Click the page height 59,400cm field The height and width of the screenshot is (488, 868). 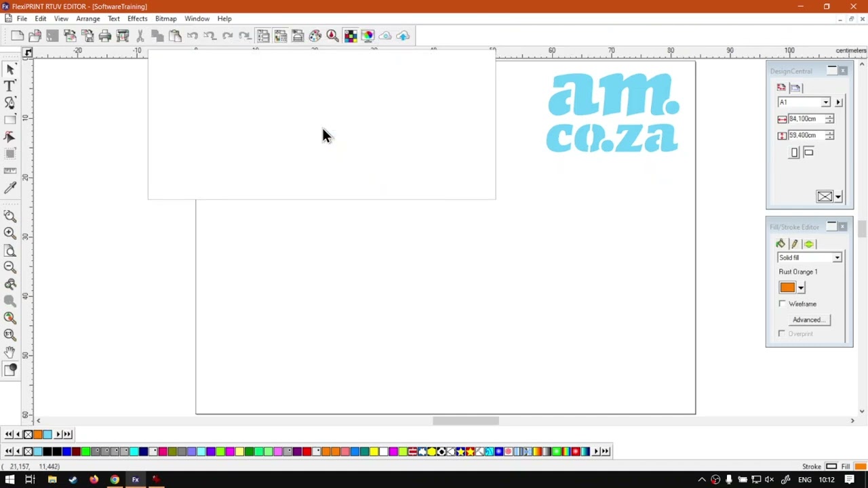806,136
